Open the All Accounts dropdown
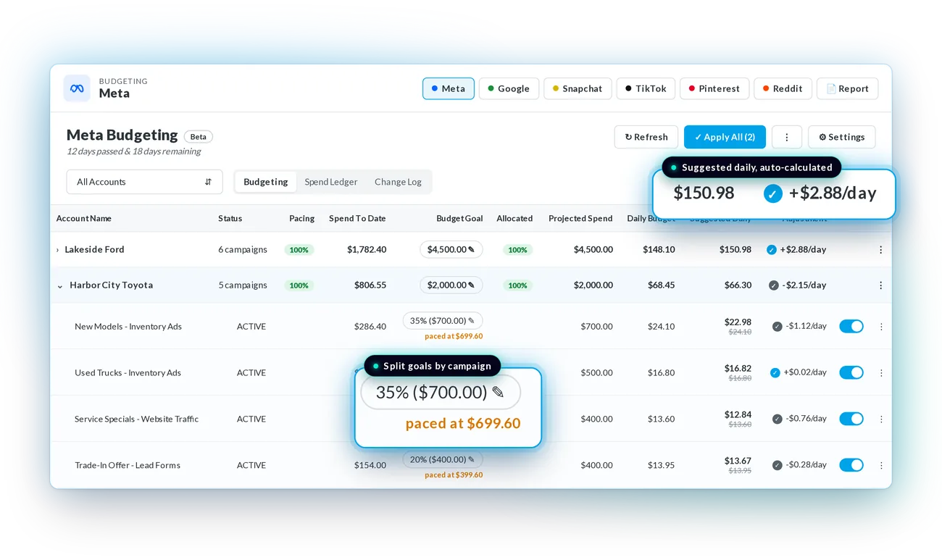The image size is (942, 560). pyautogui.click(x=145, y=182)
